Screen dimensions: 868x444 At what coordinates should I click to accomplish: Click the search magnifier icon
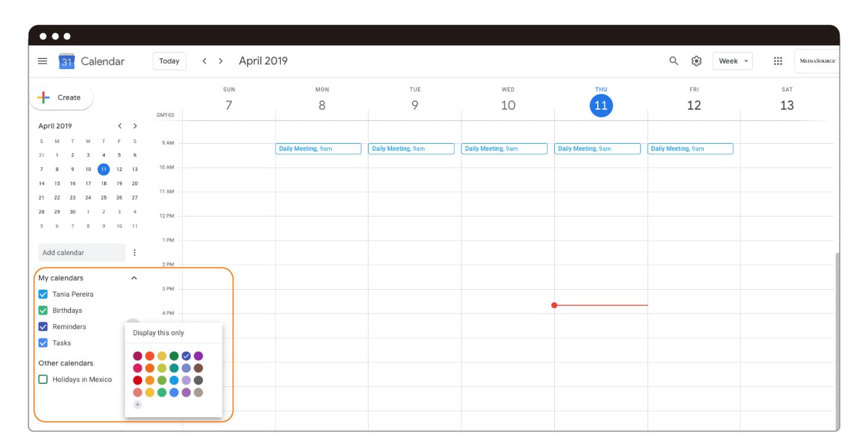(673, 61)
